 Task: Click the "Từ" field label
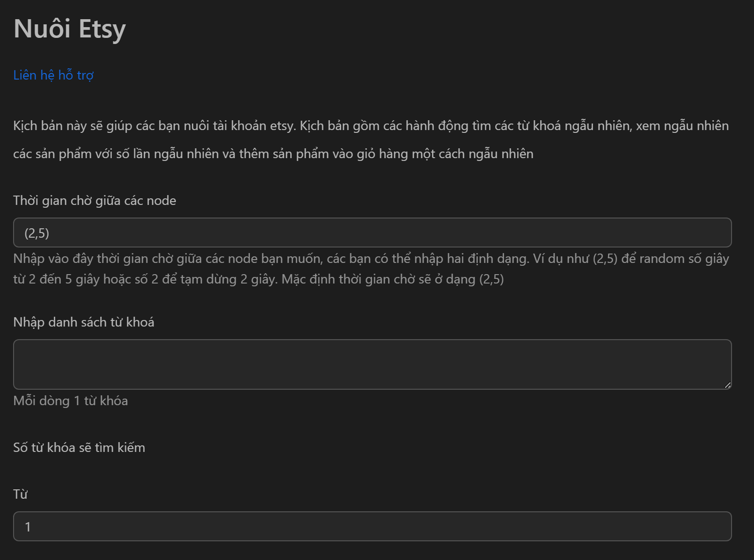click(20, 495)
